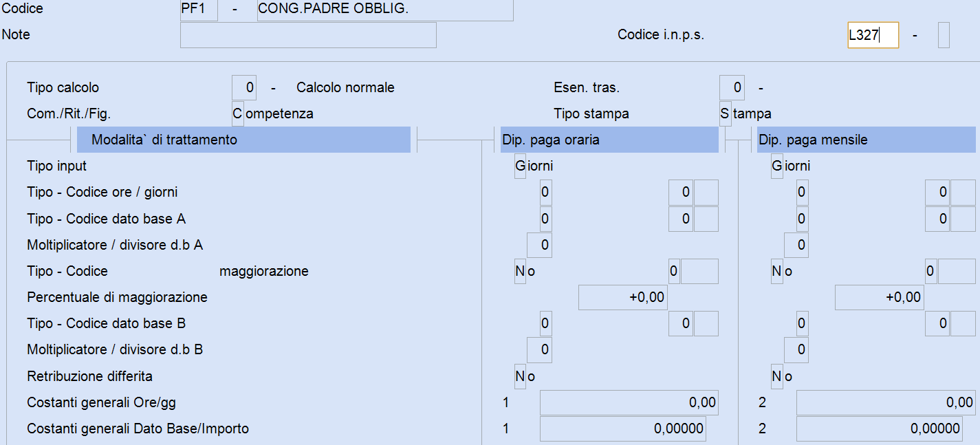Click the Percentuale di maggiorazione label
This screenshot has height=445, width=980.
coord(117,297)
